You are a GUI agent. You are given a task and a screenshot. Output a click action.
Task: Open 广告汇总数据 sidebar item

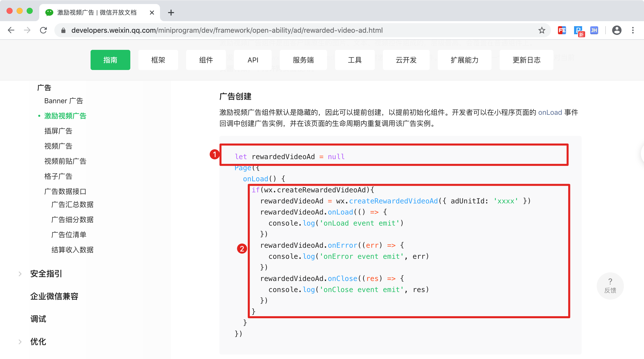tap(72, 204)
